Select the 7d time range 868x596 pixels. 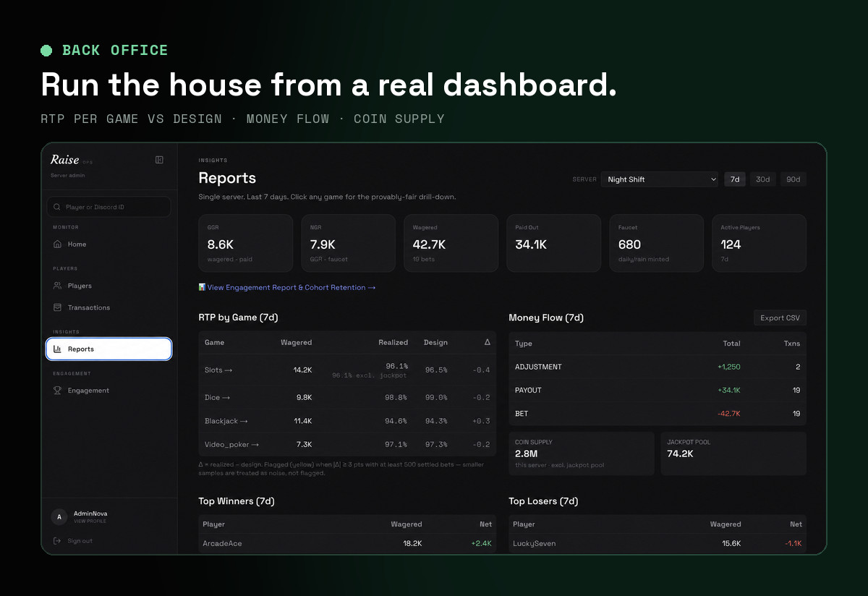coord(735,179)
